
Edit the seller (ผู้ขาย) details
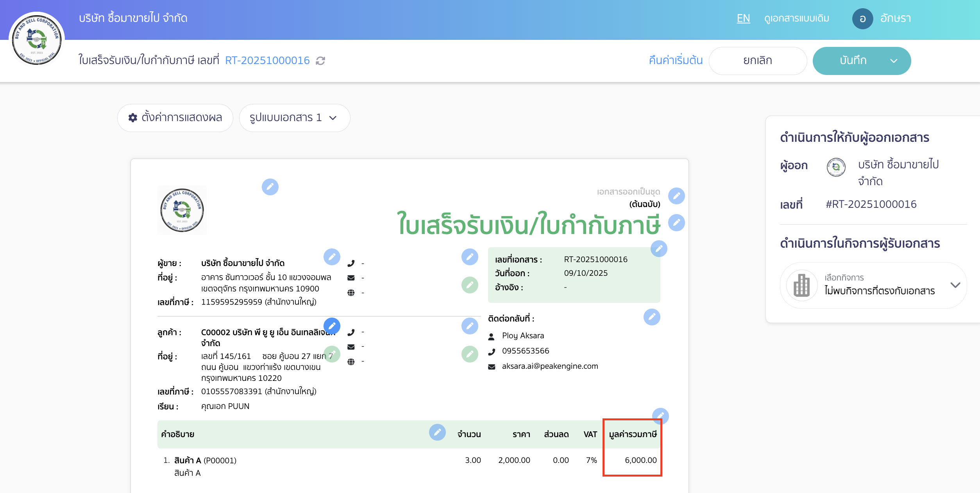click(x=332, y=257)
